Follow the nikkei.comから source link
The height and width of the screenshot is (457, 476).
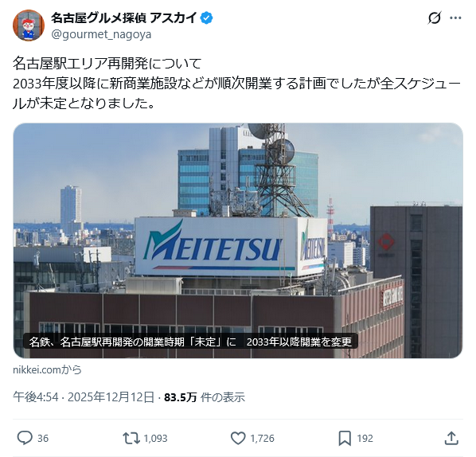(x=47, y=369)
